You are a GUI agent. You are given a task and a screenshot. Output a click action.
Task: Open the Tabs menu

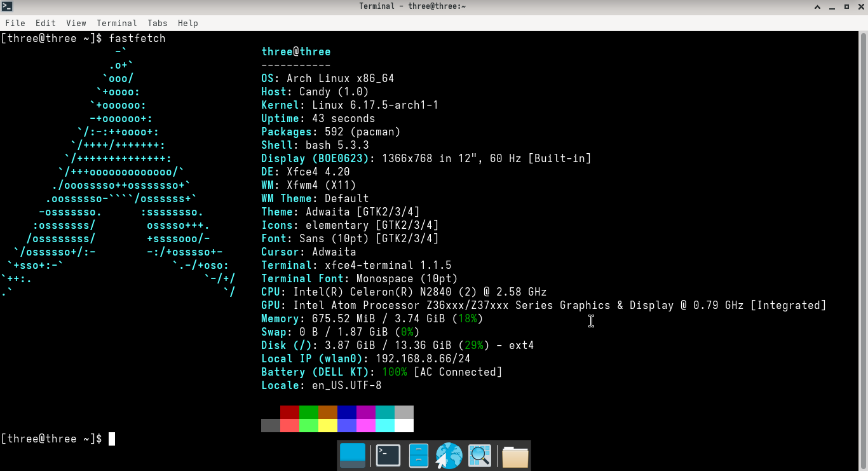158,23
